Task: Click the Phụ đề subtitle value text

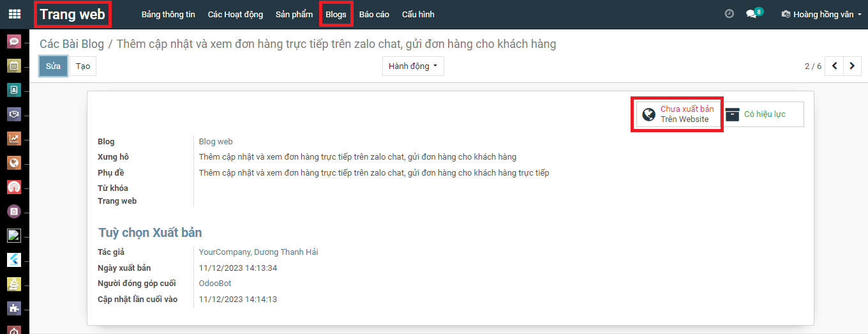Action: coord(374,173)
